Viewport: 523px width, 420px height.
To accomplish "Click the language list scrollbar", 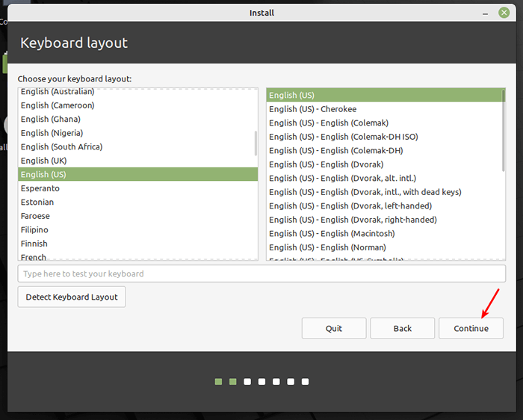I will point(256,143).
